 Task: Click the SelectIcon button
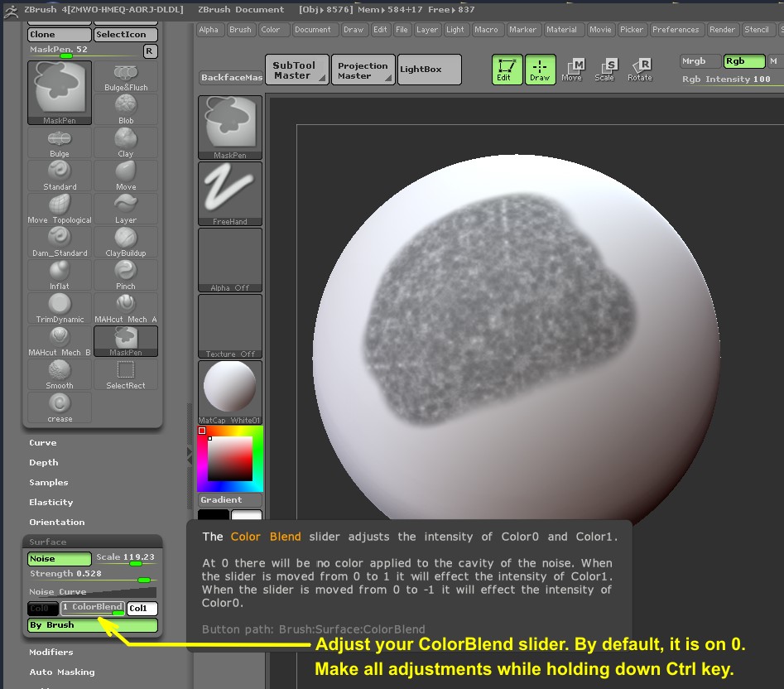[126, 35]
